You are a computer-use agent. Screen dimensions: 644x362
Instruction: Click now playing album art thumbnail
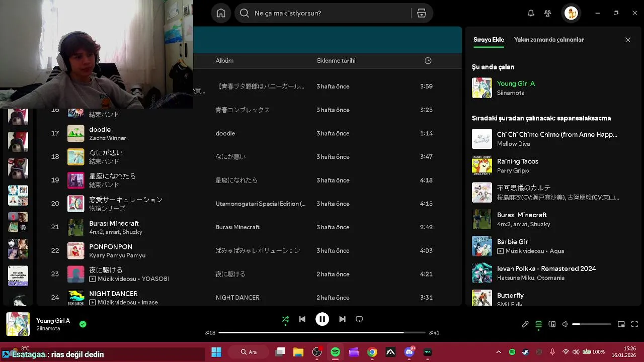[x=18, y=324]
